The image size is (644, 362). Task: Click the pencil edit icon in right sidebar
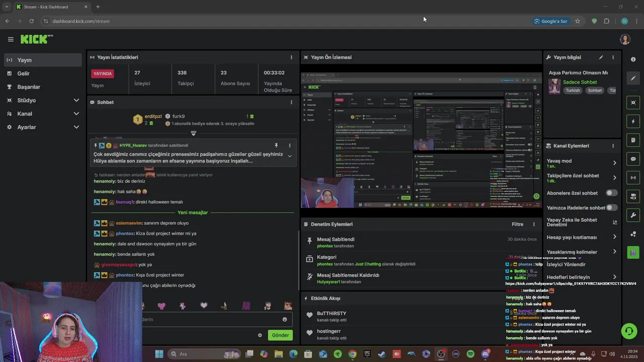pos(633,78)
